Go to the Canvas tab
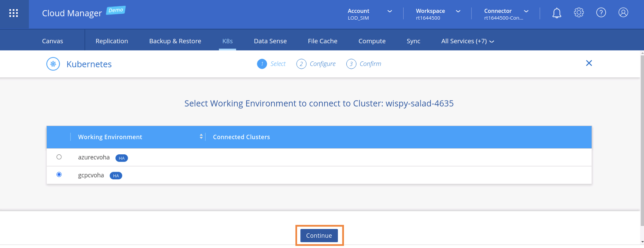644x248 pixels. pos(53,41)
